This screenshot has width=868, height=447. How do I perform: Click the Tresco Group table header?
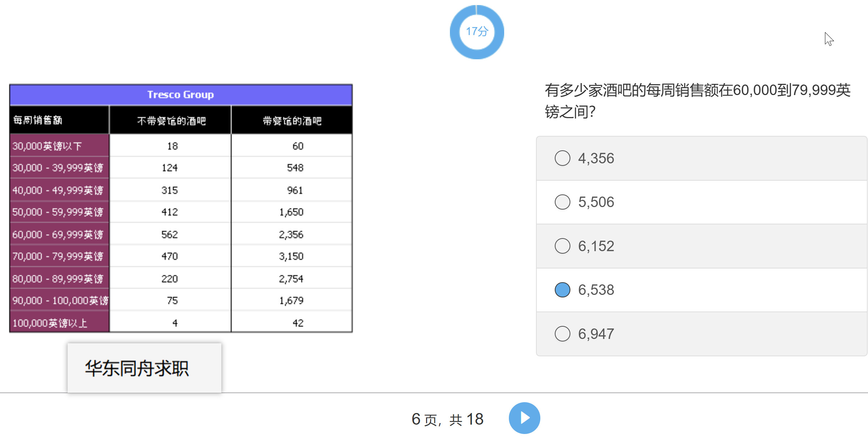180,95
